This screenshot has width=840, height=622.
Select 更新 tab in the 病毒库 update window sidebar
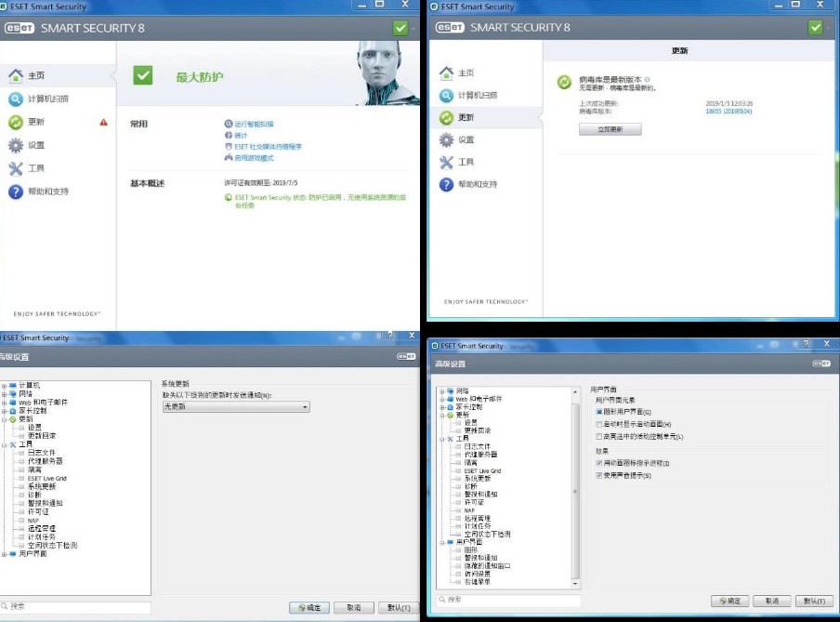coord(485,117)
